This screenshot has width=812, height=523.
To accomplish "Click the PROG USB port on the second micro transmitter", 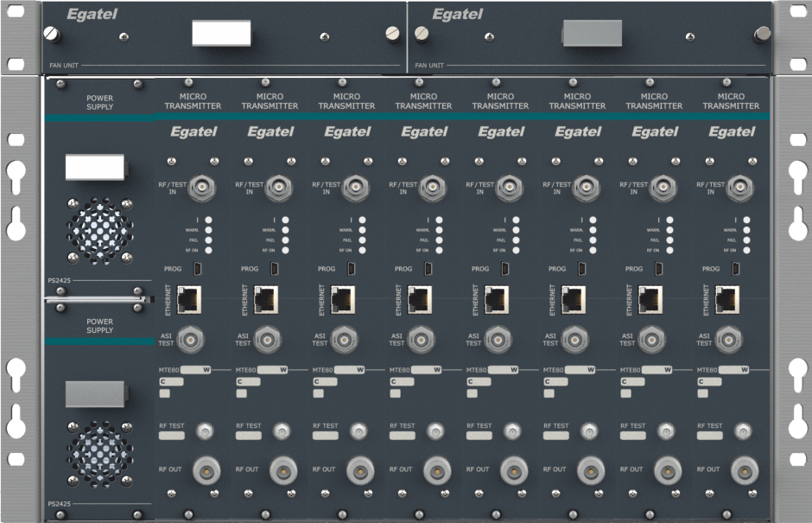I will (275, 269).
